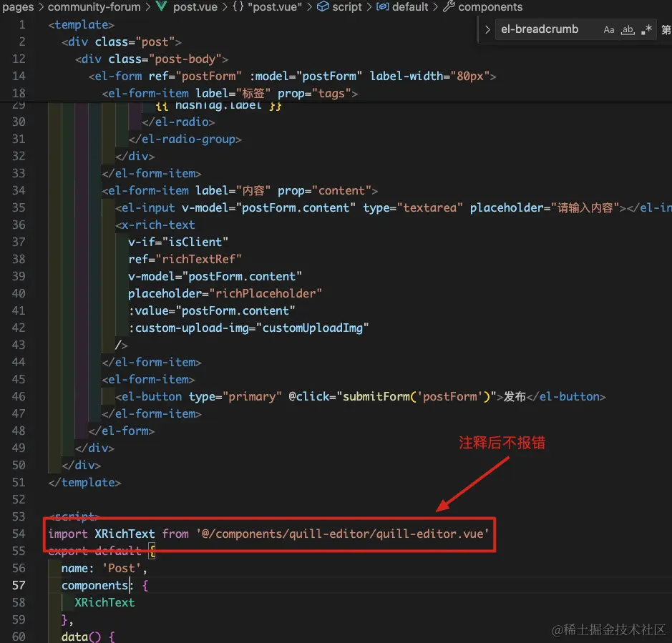This screenshot has width=672, height=643.
Task: Toggle Match Case in find widget
Action: point(608,29)
